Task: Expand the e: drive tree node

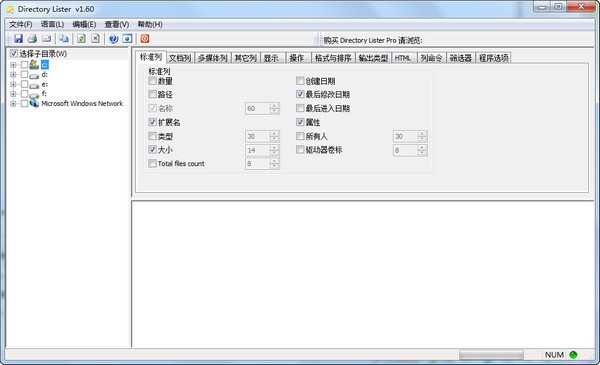Action: click(13, 84)
